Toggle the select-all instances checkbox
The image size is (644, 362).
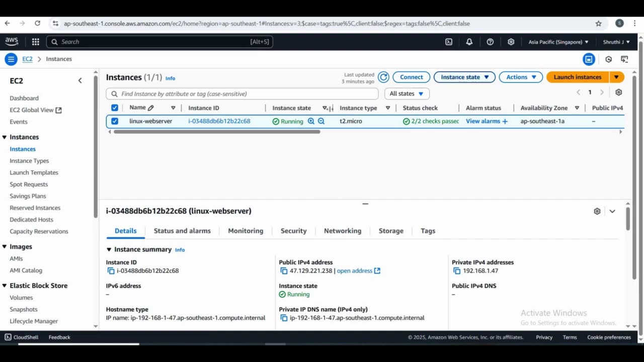point(115,108)
